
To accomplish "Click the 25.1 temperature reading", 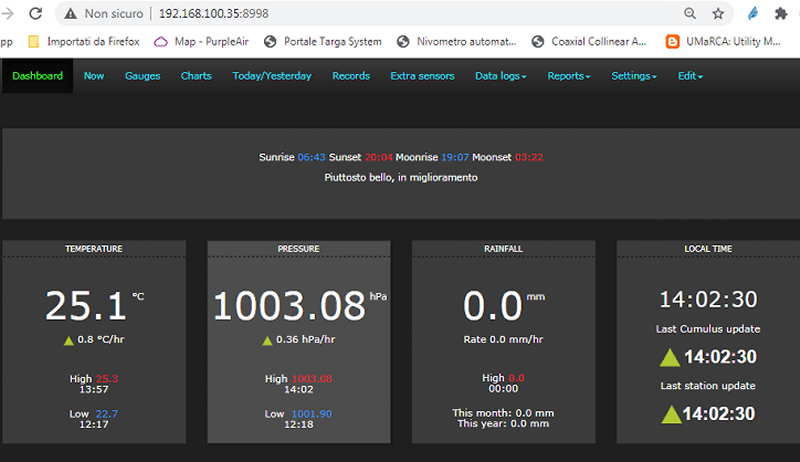I will tap(86, 306).
